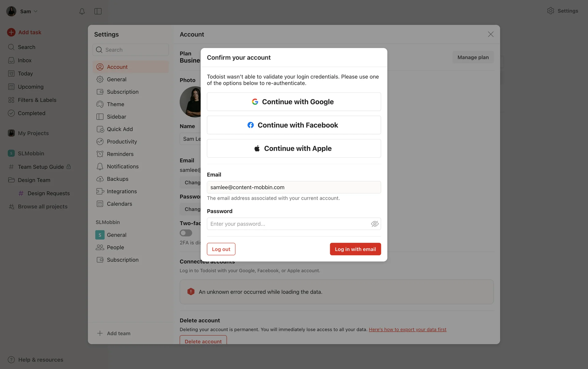Click the notifications bell icon

(x=82, y=11)
